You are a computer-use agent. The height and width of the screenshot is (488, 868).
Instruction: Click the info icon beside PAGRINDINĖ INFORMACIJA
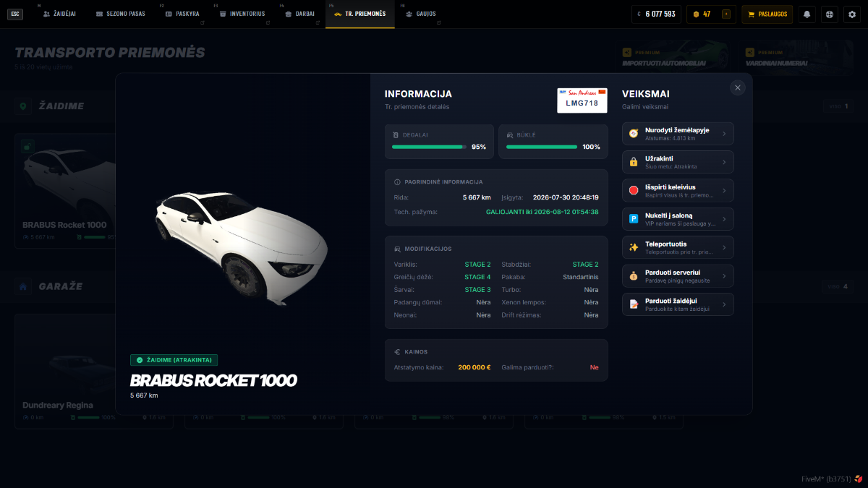click(x=397, y=182)
